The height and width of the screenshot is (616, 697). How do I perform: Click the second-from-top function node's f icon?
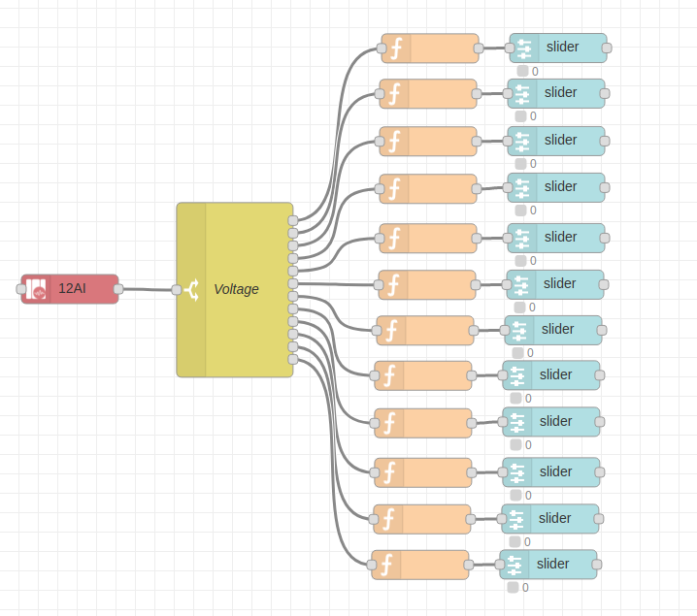click(394, 94)
